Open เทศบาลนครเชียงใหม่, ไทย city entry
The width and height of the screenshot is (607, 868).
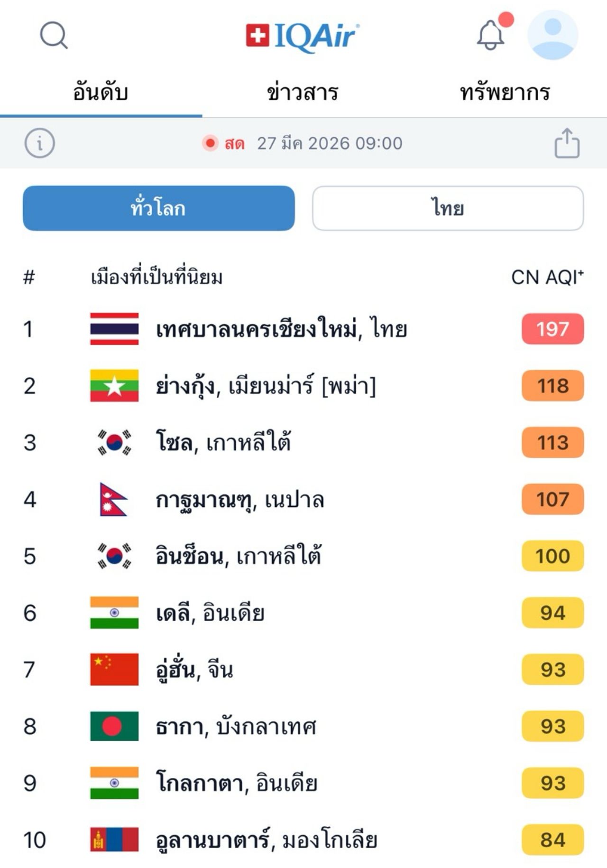(281, 329)
